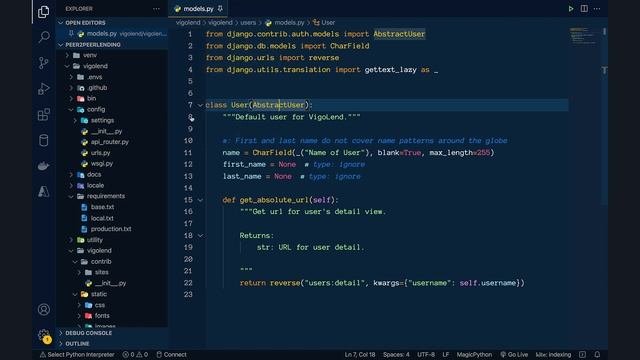Fold the Returns block at line 18
Viewport: 640px width, 360px height.
coord(200,236)
